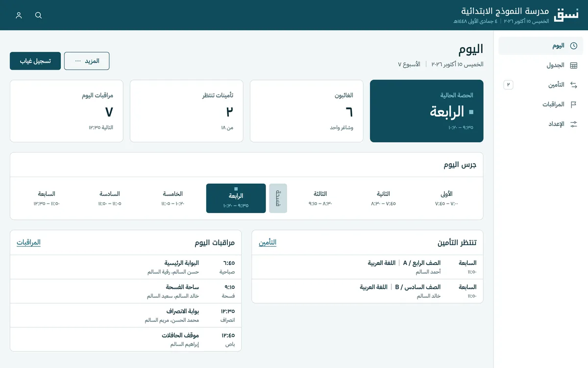Select the sliders icon for الإعداد
The width and height of the screenshot is (588, 368).
[574, 124]
